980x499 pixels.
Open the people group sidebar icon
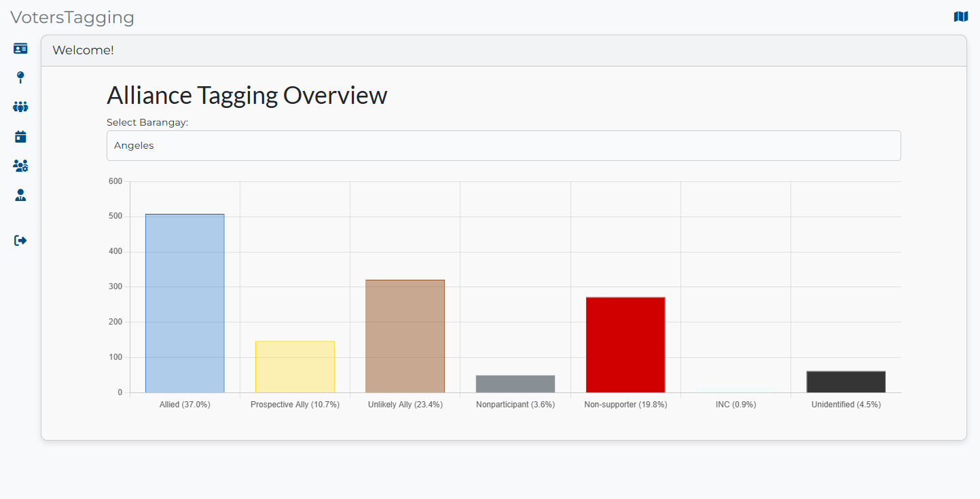[20, 107]
